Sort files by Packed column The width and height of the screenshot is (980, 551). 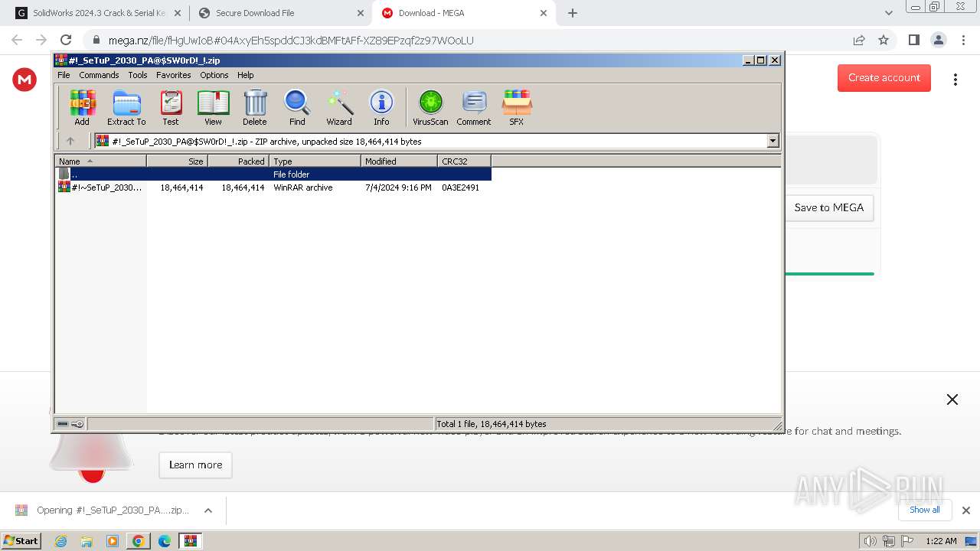click(x=238, y=161)
